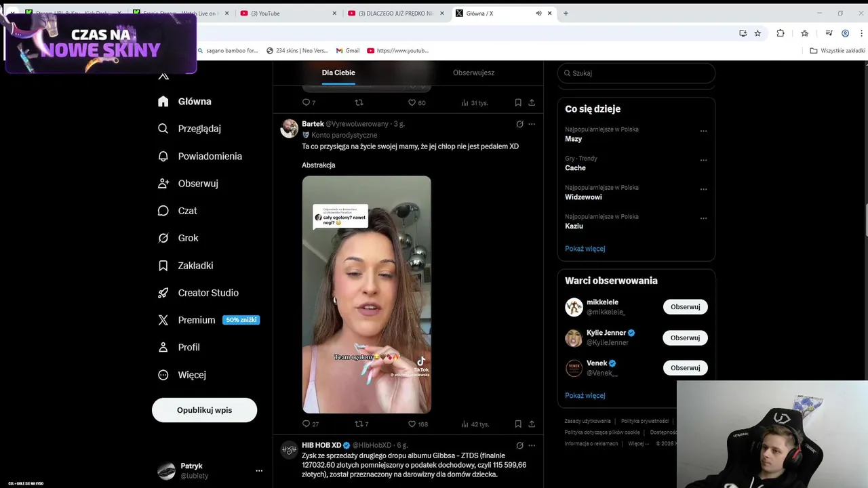Follow Venek with Obserwuj button
The image size is (868, 488).
[x=685, y=367]
